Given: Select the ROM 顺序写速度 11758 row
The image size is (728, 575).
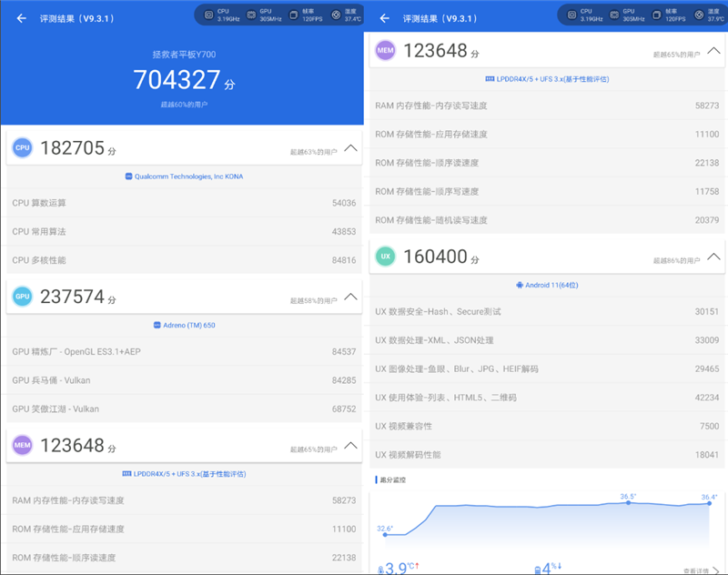Looking at the screenshot, I should click(x=548, y=191).
